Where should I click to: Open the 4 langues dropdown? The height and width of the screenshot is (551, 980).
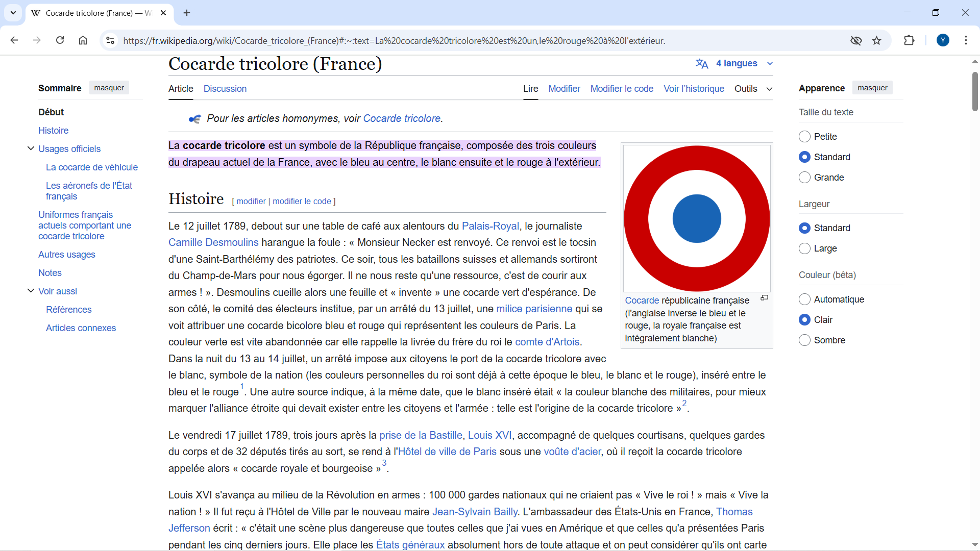(734, 63)
